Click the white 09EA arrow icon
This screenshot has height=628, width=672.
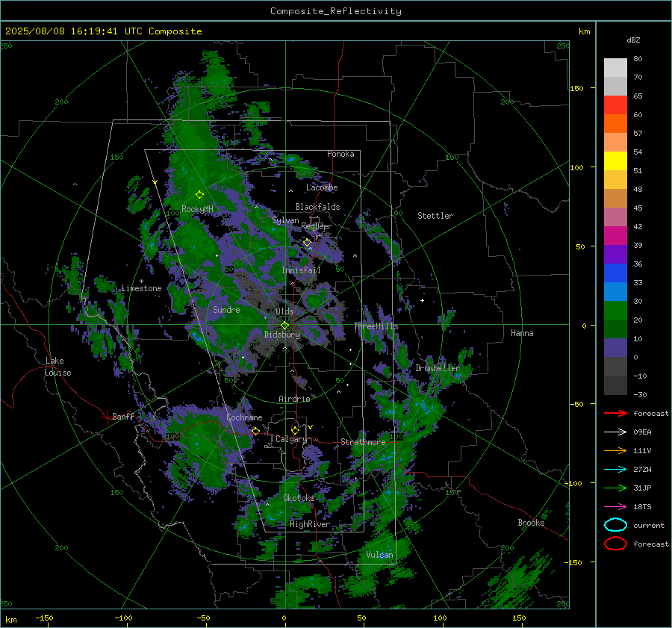point(615,432)
